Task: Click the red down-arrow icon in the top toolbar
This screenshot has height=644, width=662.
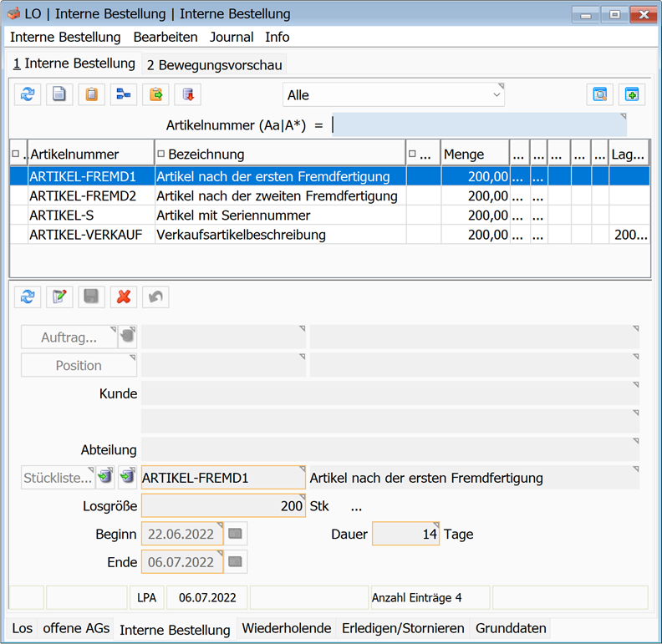Action: click(x=187, y=94)
